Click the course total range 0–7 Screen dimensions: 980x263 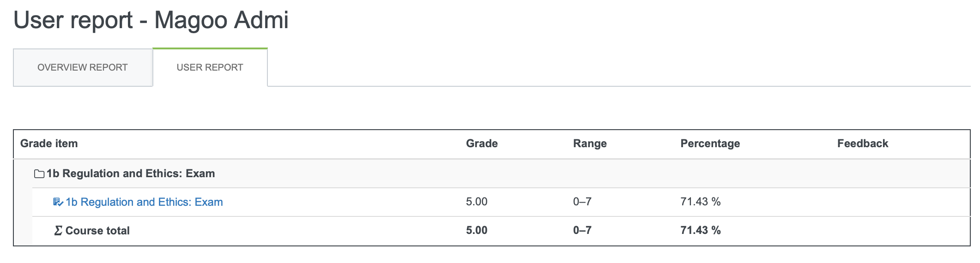tap(582, 230)
